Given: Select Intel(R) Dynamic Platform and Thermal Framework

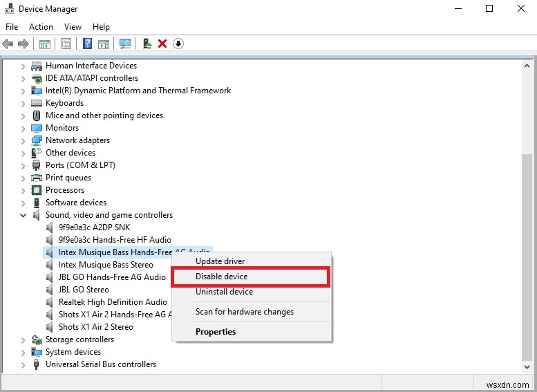Looking at the screenshot, I should pyautogui.click(x=138, y=91).
